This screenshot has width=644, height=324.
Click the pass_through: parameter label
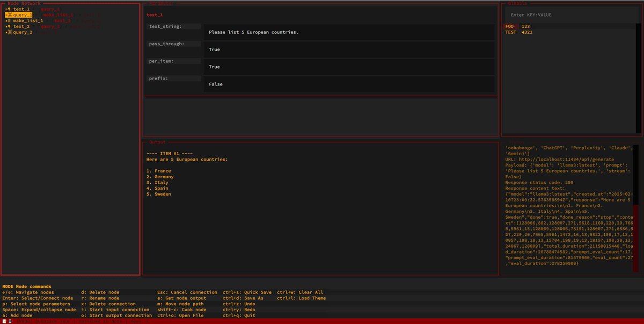pos(174,44)
